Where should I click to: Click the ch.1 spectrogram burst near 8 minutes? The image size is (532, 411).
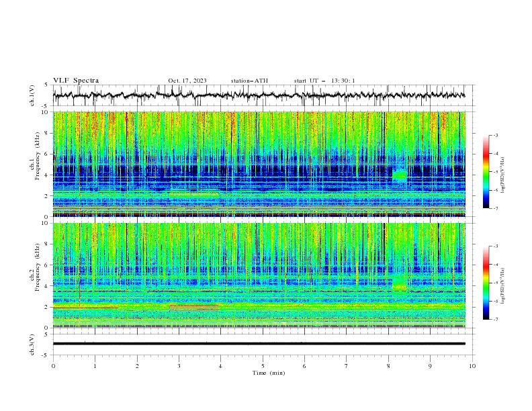tap(400, 175)
